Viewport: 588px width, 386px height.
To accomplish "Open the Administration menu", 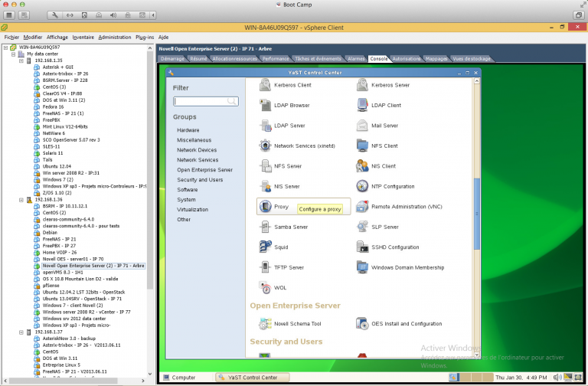I will [x=115, y=37].
